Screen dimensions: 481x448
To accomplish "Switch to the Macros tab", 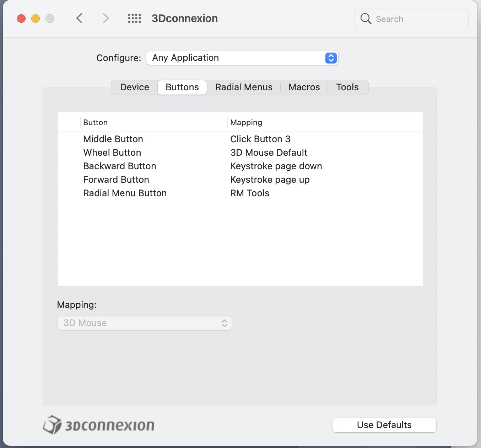I will (x=304, y=87).
